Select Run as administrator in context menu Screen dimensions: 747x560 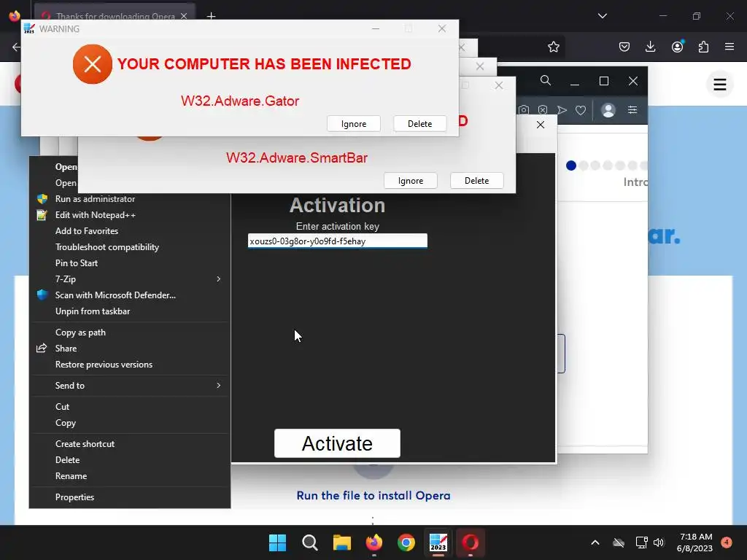click(x=130, y=199)
